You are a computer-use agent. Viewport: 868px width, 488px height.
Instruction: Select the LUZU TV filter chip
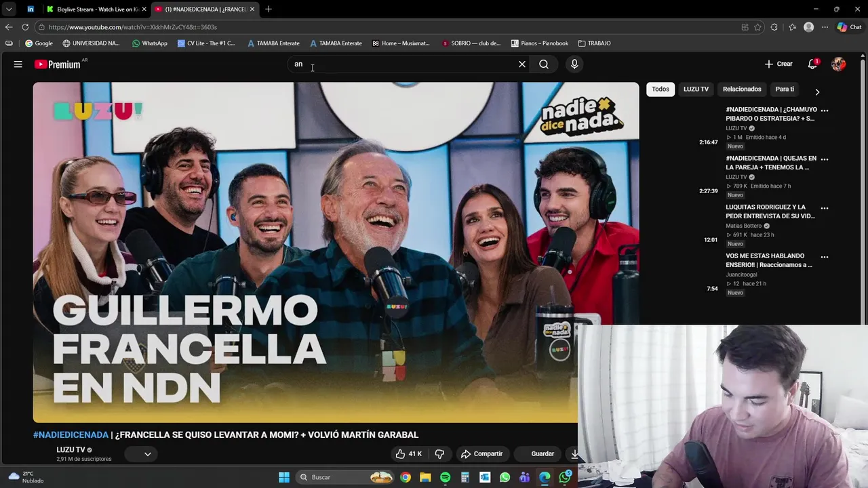pos(696,89)
